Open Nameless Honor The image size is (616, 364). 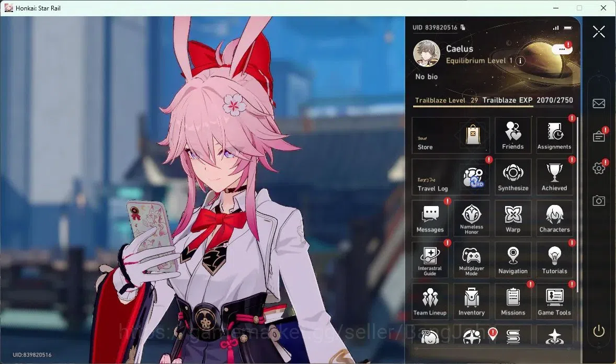(x=472, y=219)
